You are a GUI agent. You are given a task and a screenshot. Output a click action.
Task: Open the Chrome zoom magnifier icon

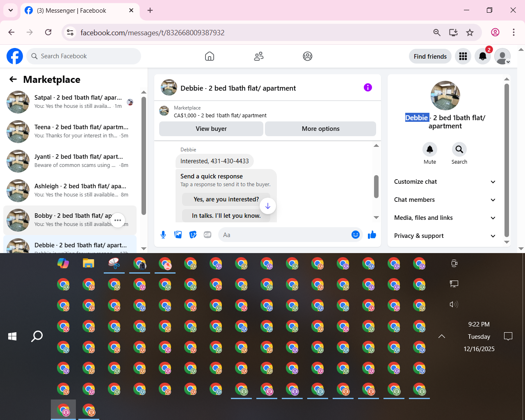(437, 32)
